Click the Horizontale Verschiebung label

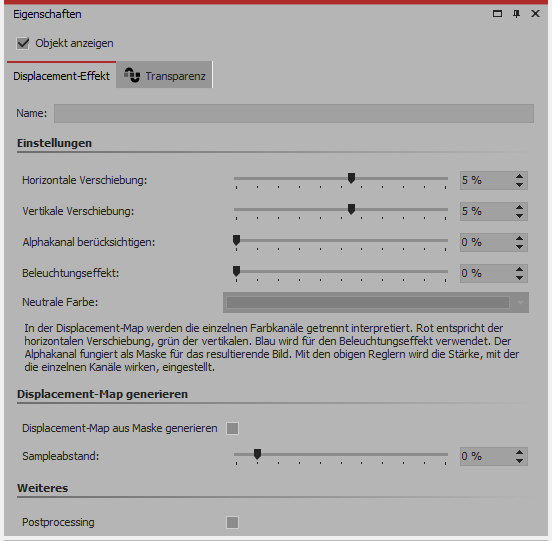click(x=84, y=180)
